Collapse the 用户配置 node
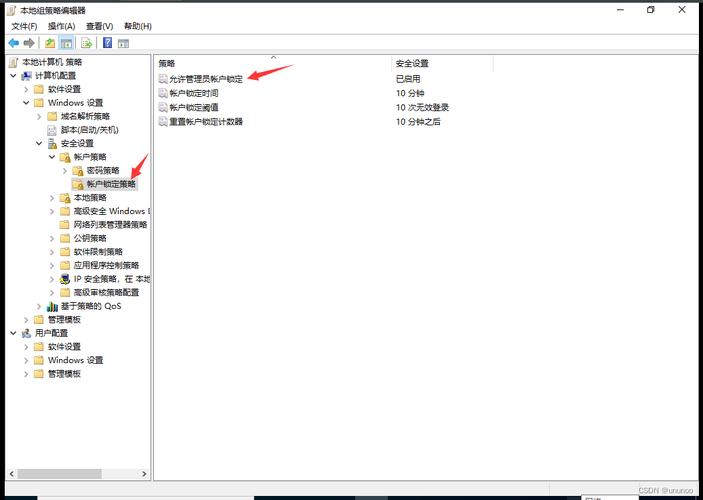703x500 pixels. click(x=13, y=333)
